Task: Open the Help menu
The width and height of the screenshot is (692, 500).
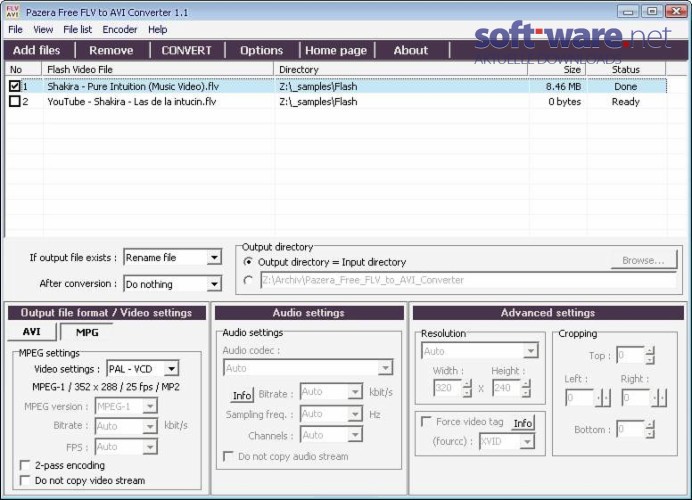Action: coord(158,30)
